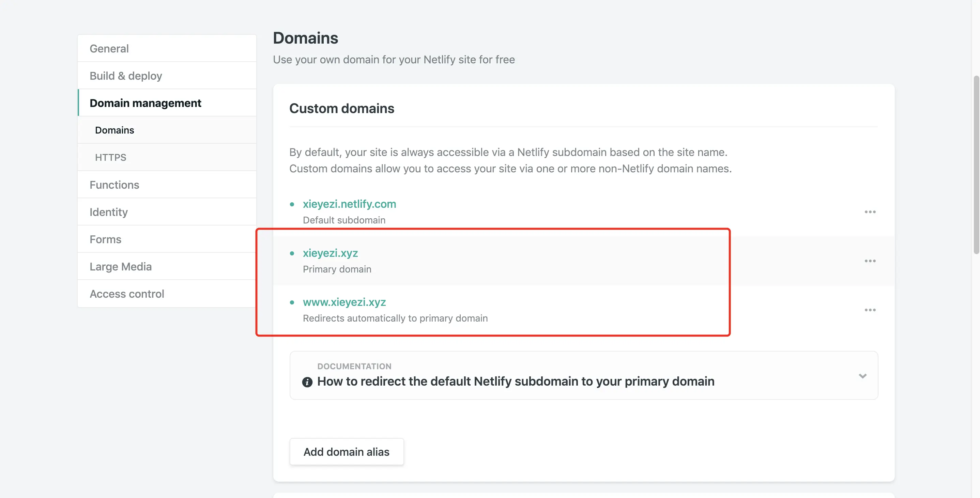Open the www.xieyezi.xyz link
980x498 pixels.
[344, 302]
